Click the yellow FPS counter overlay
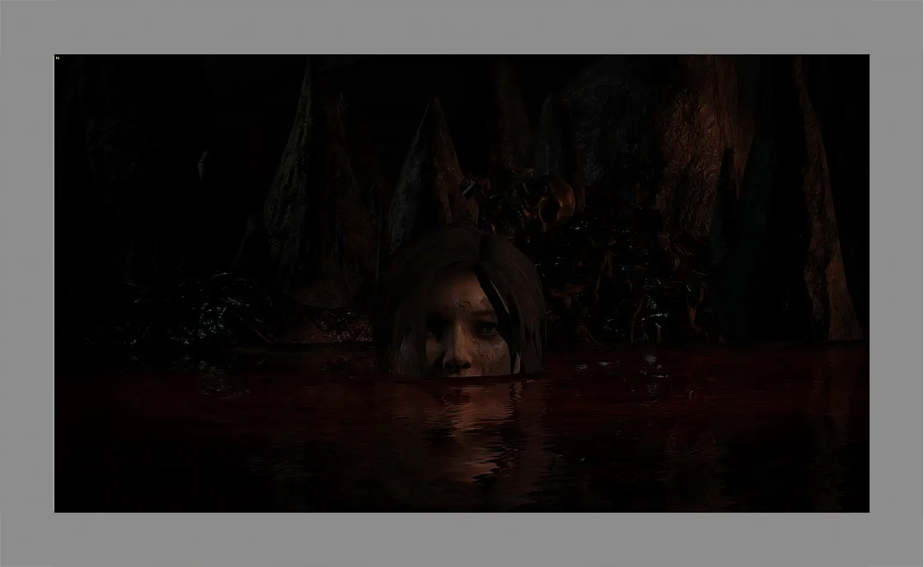924x567 pixels. [x=58, y=58]
